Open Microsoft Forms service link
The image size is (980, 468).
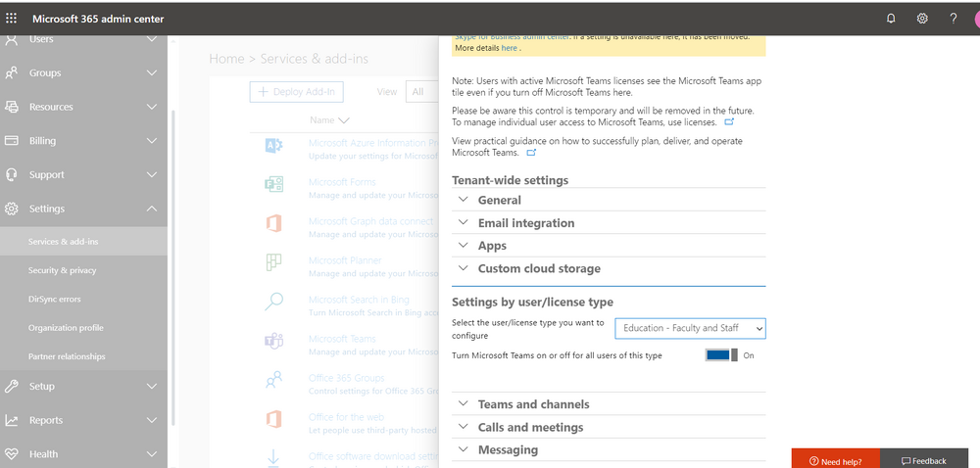[x=342, y=182]
